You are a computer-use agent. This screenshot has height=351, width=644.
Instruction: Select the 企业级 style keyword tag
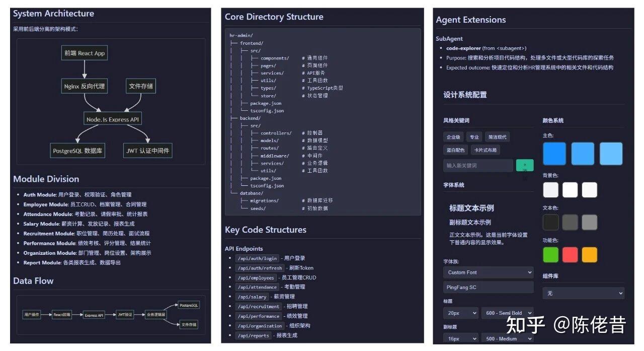[x=453, y=137]
